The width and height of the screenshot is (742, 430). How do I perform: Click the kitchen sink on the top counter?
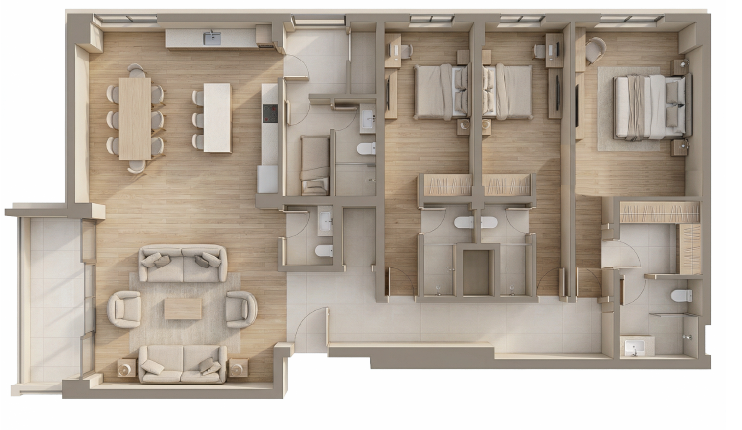click(212, 39)
